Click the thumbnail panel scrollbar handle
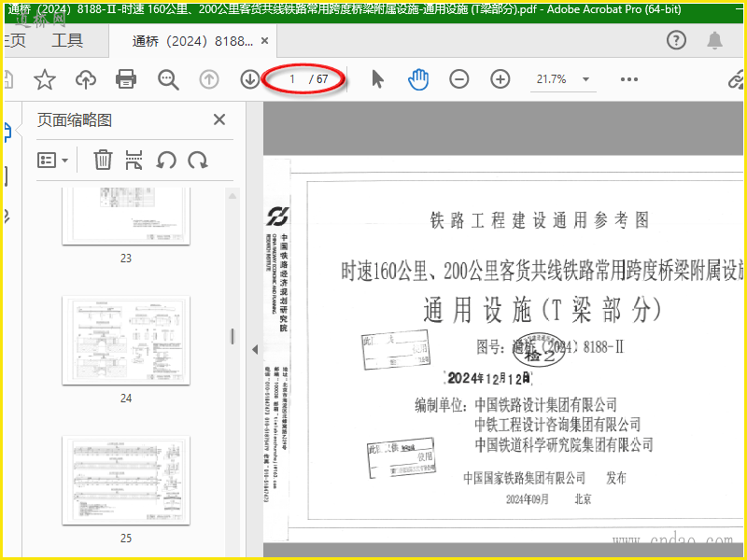 232,336
